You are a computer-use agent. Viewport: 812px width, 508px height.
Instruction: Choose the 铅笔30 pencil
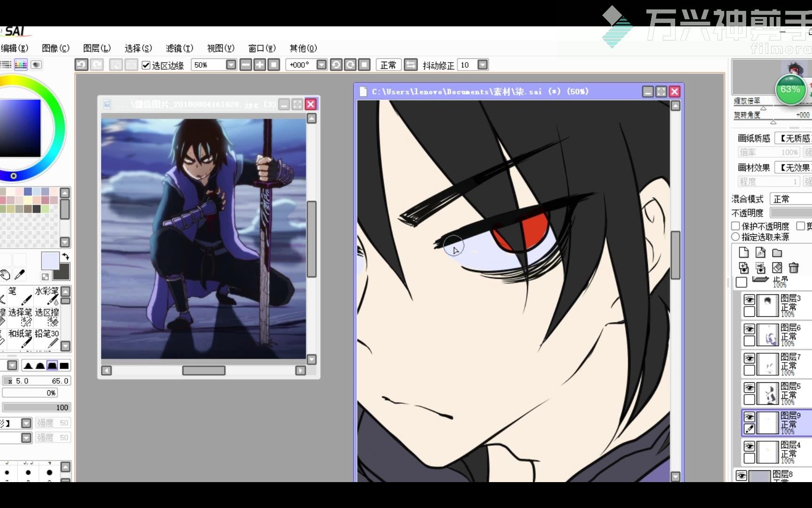tap(47, 339)
